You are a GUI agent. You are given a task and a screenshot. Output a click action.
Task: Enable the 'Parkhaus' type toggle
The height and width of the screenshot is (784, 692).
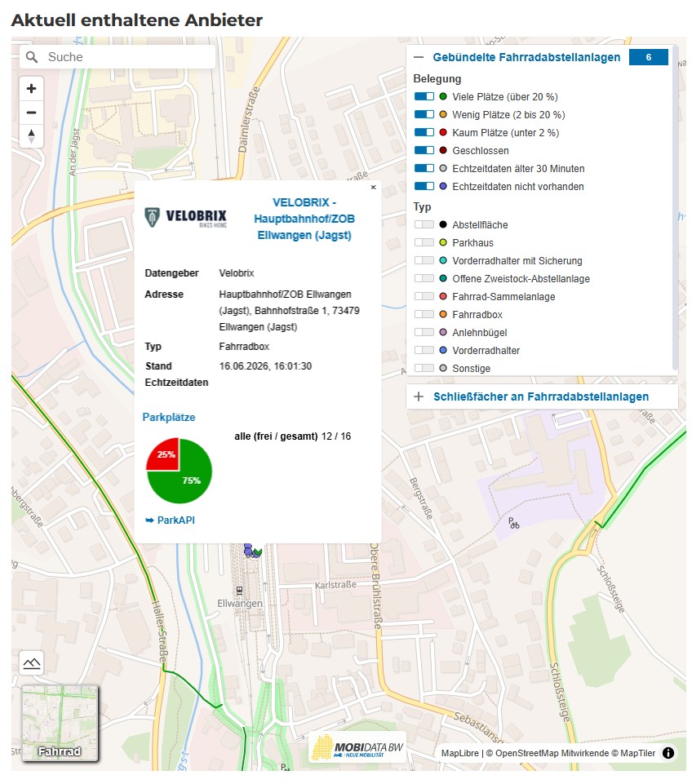click(x=424, y=242)
